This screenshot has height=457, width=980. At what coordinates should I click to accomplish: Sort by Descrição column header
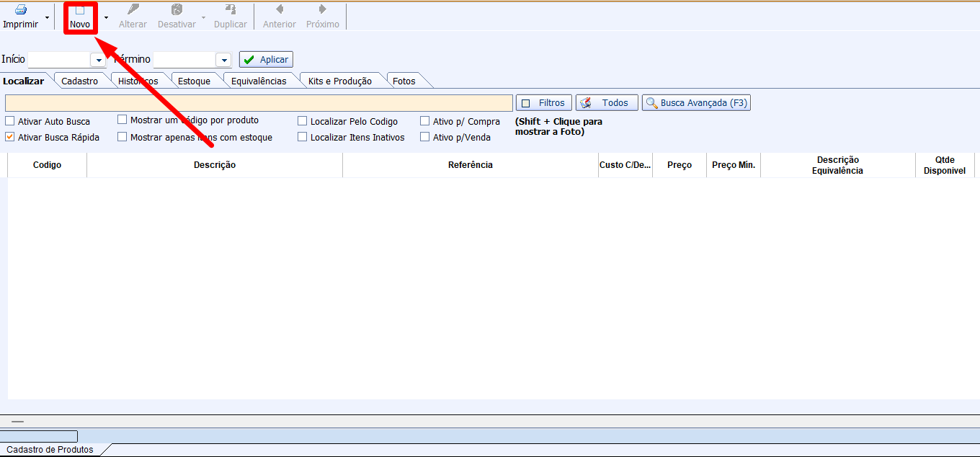215,165
